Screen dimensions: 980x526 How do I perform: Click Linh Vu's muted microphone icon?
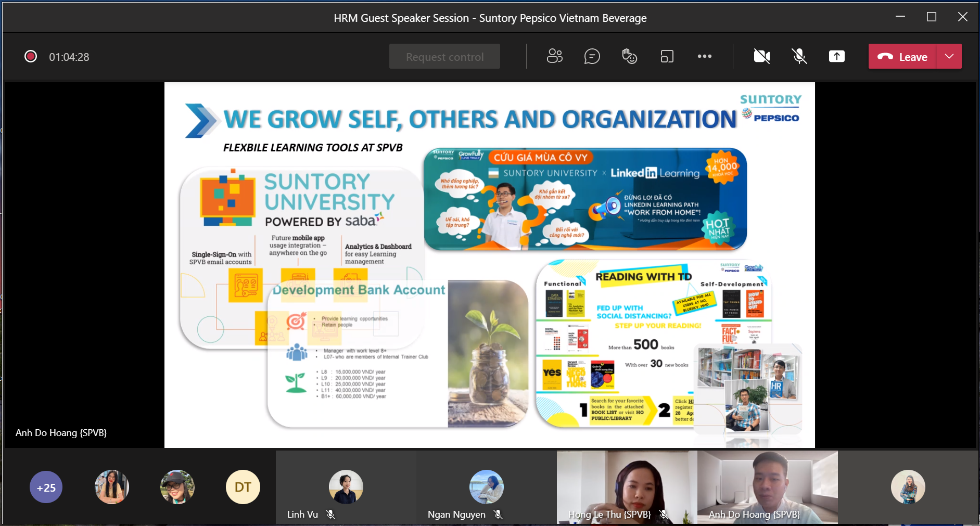(x=330, y=515)
